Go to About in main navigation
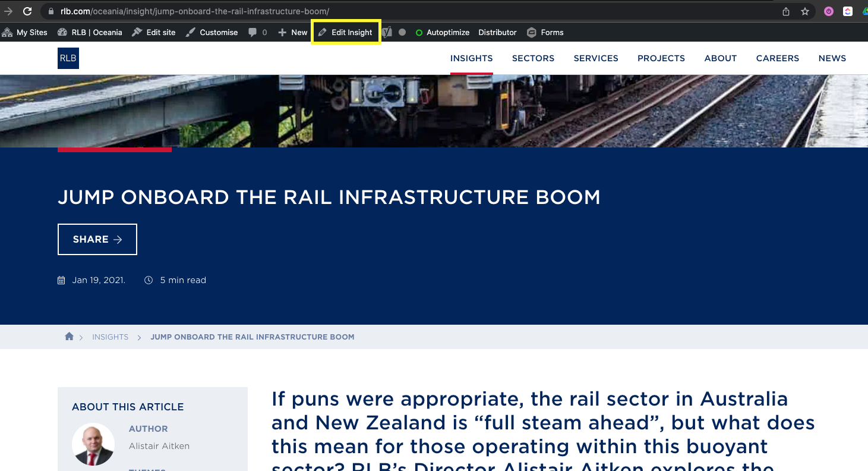The width and height of the screenshot is (868, 471). (x=721, y=58)
